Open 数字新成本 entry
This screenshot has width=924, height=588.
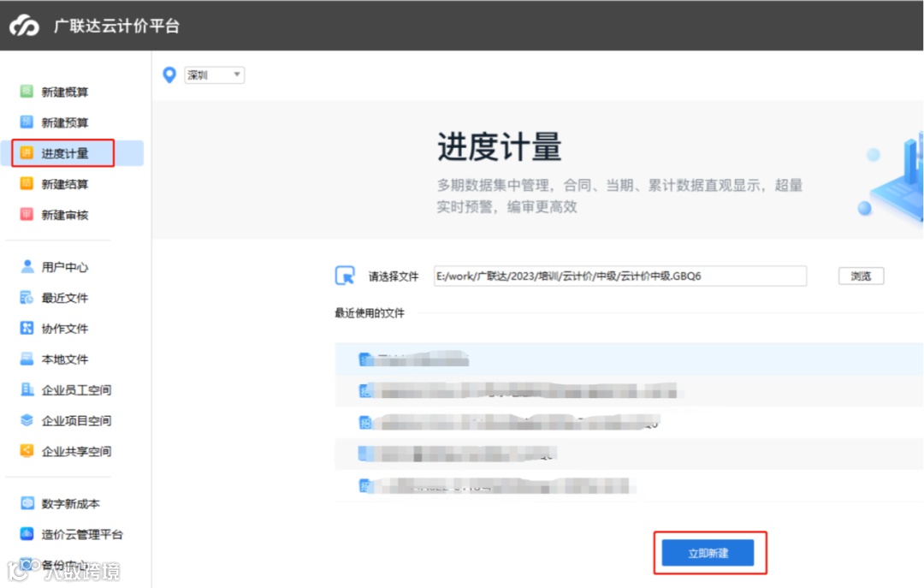click(x=71, y=503)
